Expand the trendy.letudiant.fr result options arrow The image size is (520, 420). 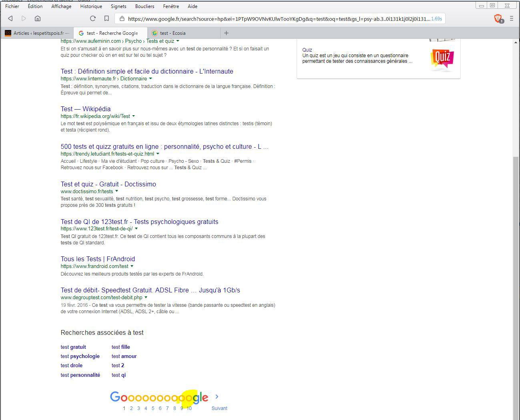point(158,154)
